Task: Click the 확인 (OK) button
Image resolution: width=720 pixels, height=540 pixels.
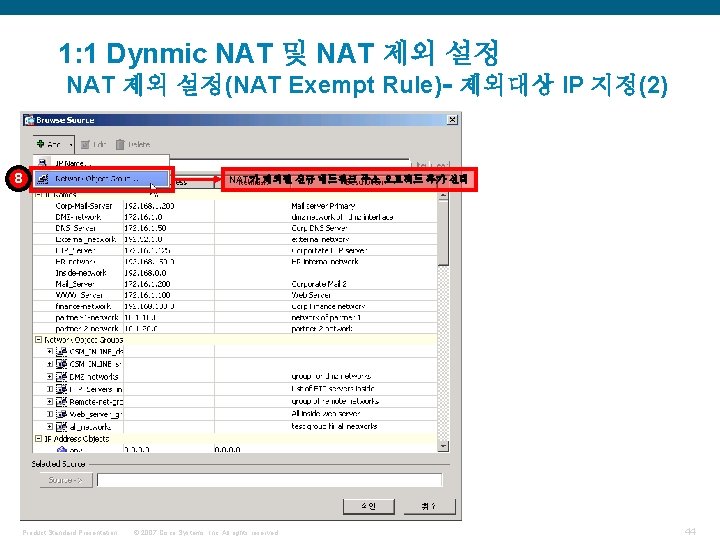Action: [369, 506]
